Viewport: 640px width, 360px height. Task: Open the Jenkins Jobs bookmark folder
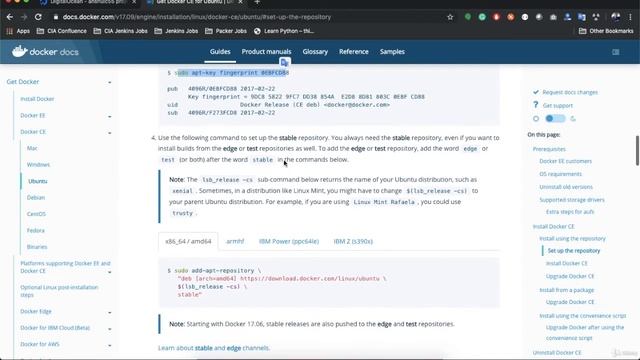pos(176,31)
